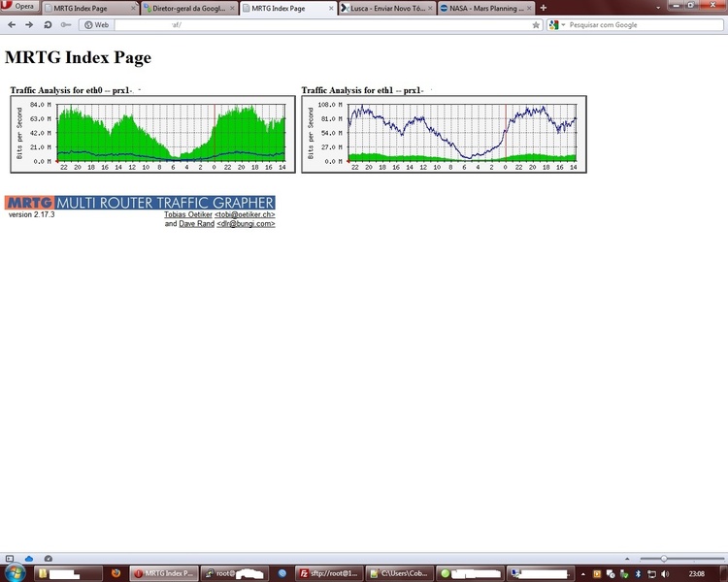Click the orange media player tray icon
Image resolution: width=728 pixels, height=582 pixels.
point(597,574)
